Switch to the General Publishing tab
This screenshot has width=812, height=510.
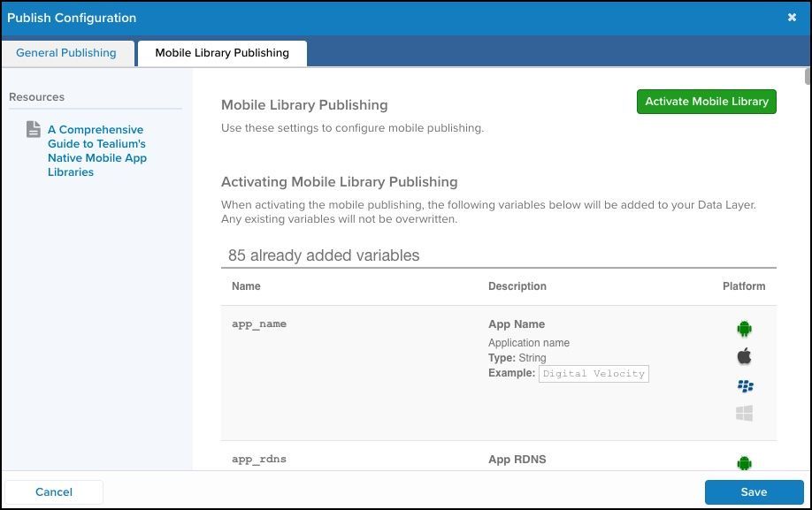click(x=66, y=53)
